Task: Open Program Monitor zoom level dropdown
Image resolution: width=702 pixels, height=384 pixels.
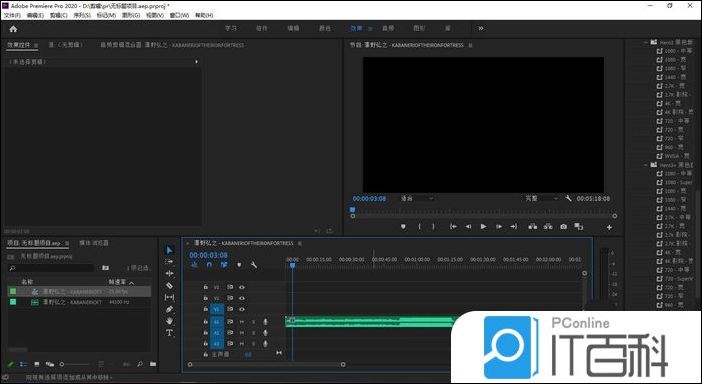Action: point(417,198)
